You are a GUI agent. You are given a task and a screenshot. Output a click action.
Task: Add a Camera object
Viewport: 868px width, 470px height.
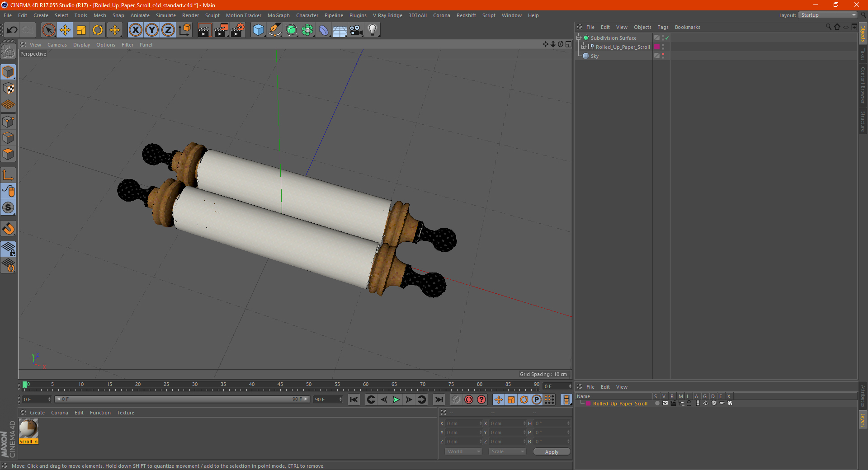(356, 30)
